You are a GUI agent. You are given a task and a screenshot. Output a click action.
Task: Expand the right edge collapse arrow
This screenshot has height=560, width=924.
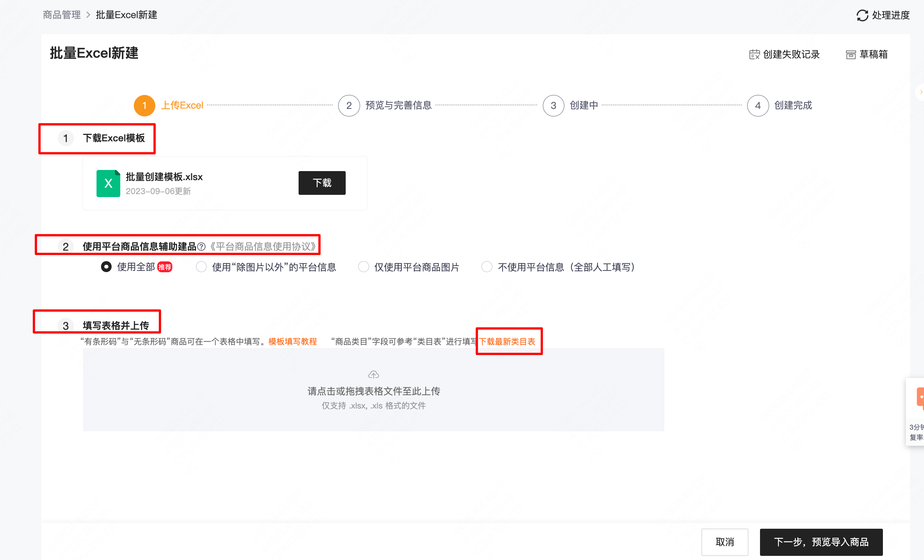point(921,92)
